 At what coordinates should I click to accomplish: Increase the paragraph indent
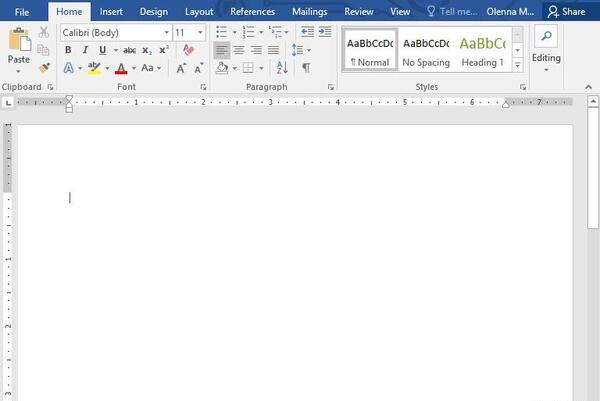[325, 32]
